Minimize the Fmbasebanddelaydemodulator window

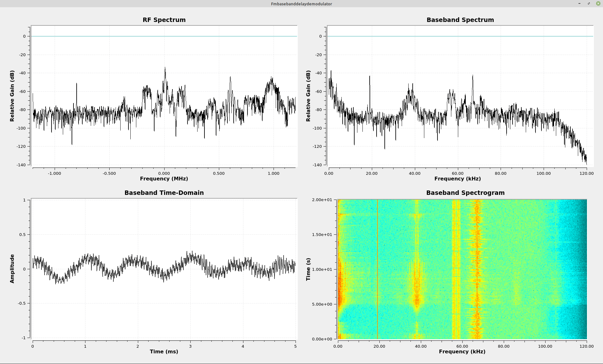pos(579,3)
